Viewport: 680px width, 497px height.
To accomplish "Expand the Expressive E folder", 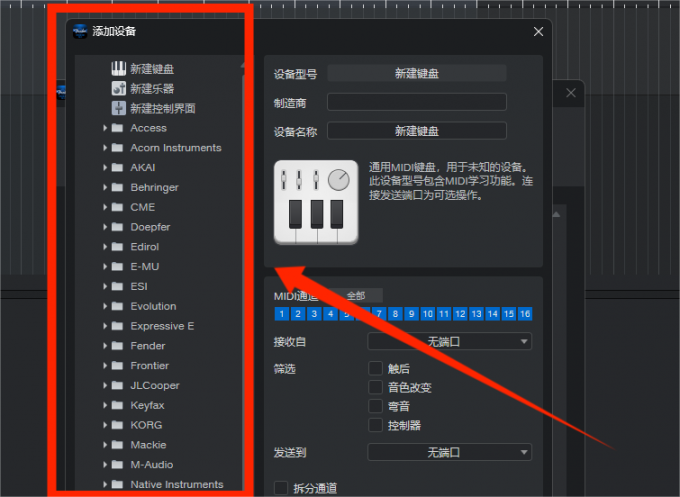I will click(105, 326).
